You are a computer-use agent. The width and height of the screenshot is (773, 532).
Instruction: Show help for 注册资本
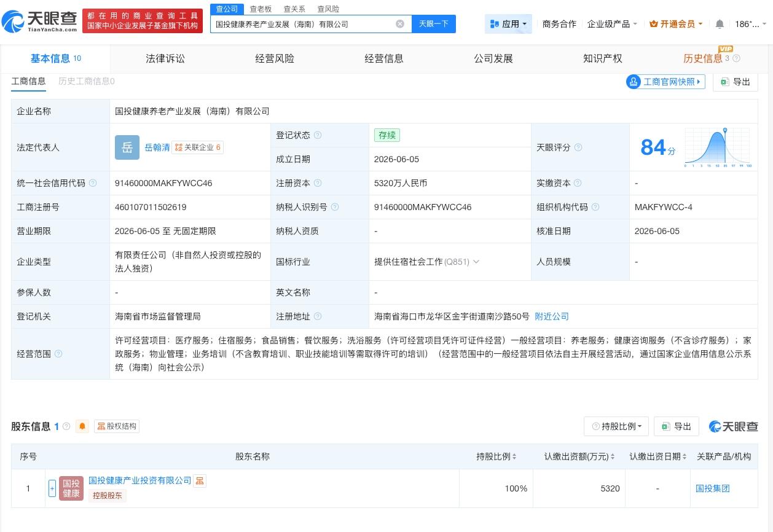[x=318, y=183]
